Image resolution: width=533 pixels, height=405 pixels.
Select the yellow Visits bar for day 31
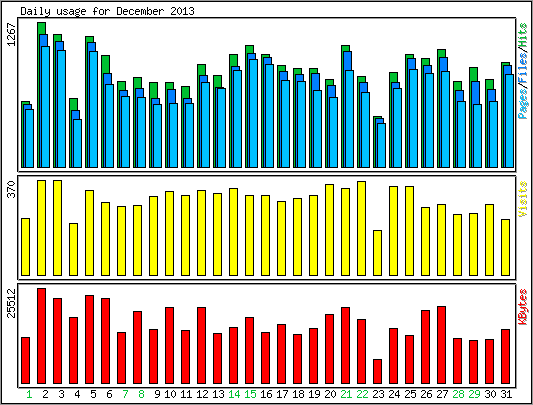[x=505, y=247]
